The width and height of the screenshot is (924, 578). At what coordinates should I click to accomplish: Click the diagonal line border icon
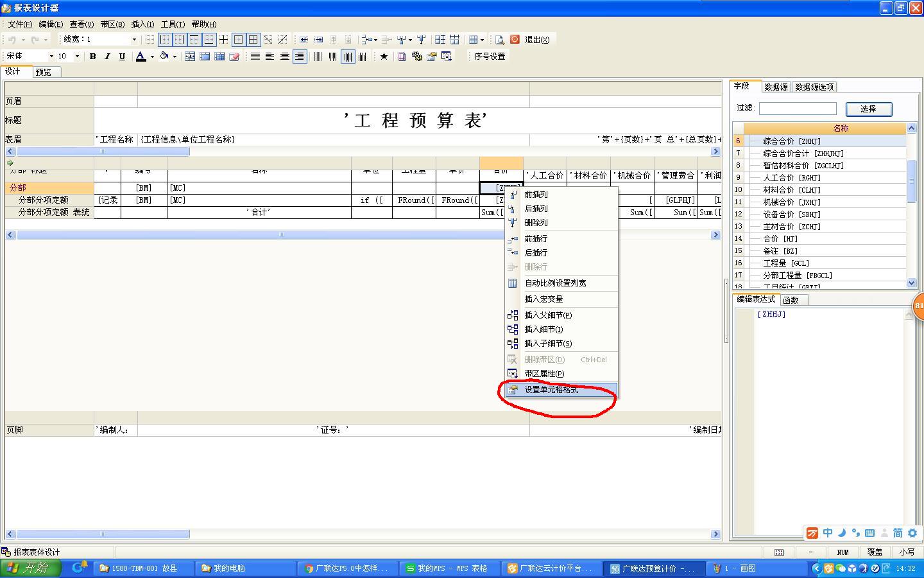coord(268,39)
